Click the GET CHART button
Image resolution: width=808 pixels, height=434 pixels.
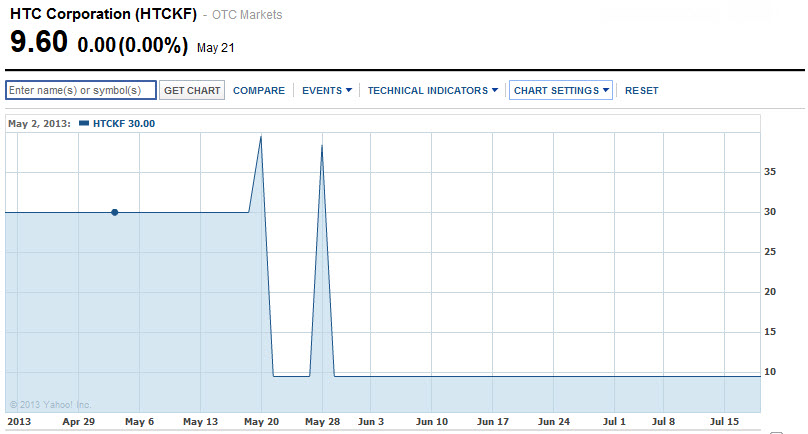(192, 90)
